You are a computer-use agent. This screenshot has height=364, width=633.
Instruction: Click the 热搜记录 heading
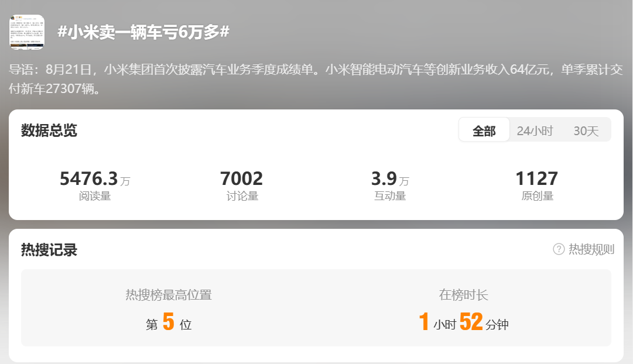(x=49, y=250)
